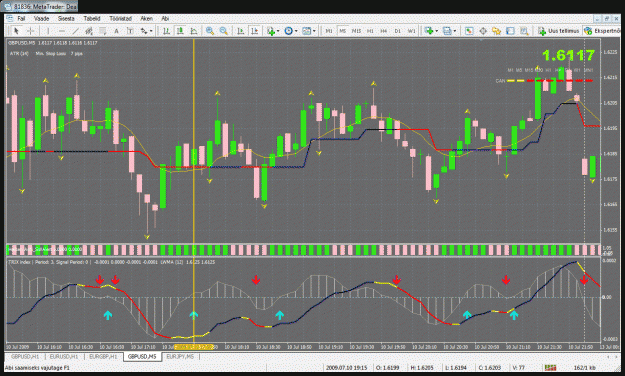The image size is (625, 376).
Task: Switch timeframe to D1
Action: pos(397,31)
